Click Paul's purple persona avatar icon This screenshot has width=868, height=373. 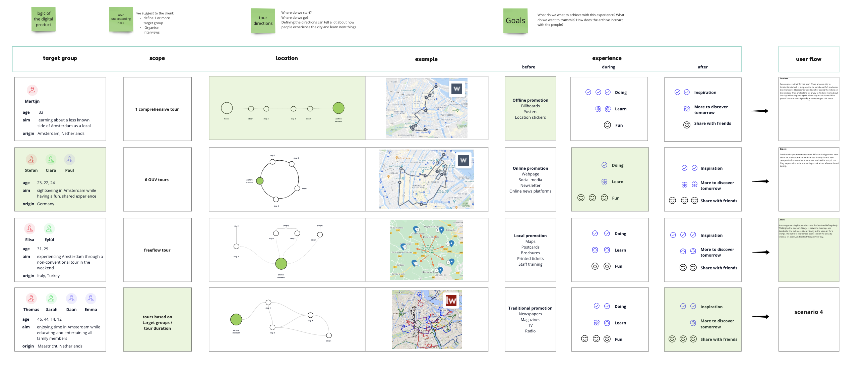coord(69,159)
